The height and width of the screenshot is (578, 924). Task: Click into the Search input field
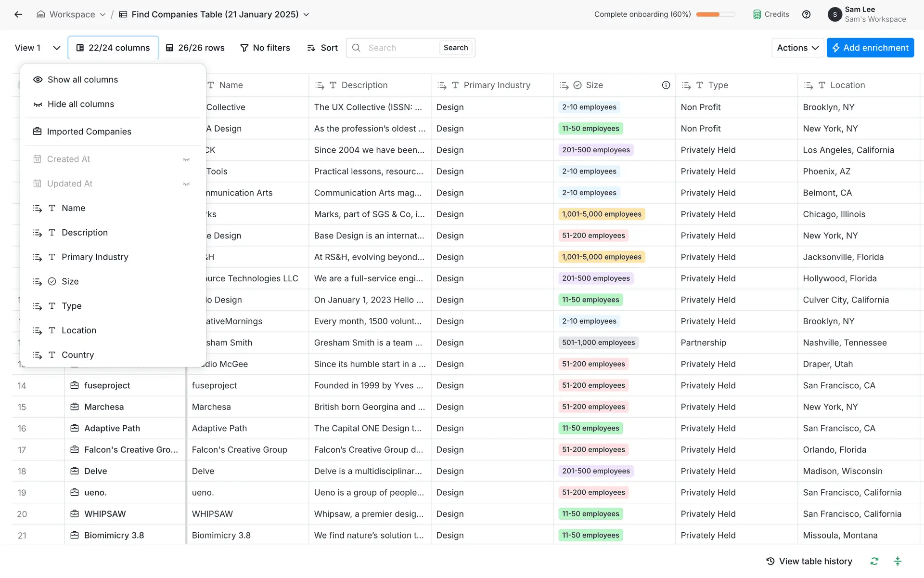(x=399, y=48)
